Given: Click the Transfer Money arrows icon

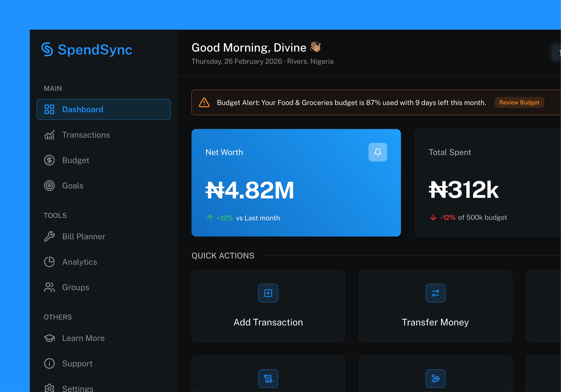Looking at the screenshot, I should click(x=435, y=293).
